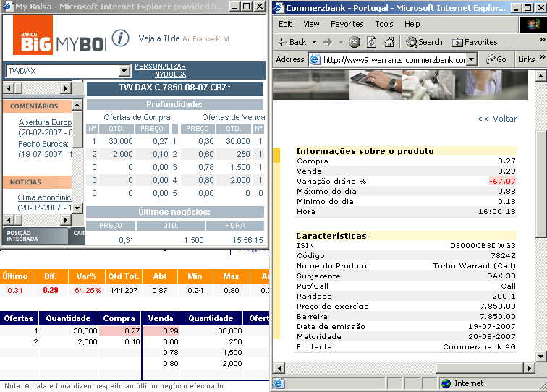Click scroll left arrow under news panel
The width and height of the screenshot is (547, 392).
click(9, 220)
